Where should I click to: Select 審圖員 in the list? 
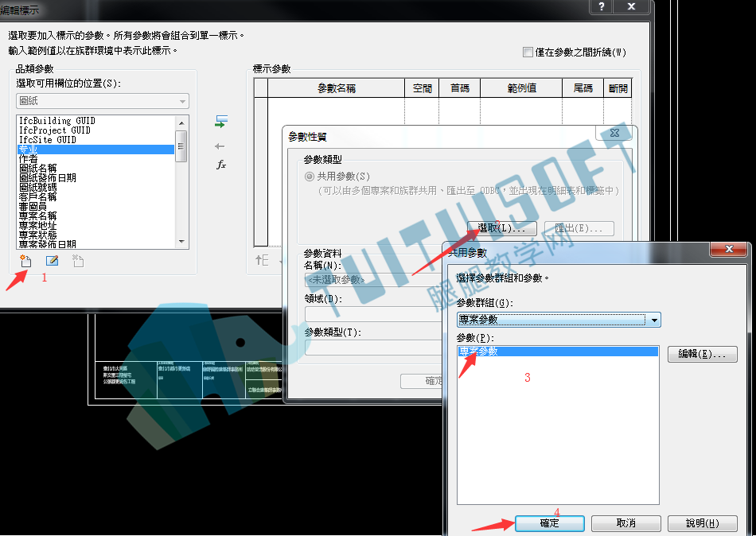click(x=96, y=206)
